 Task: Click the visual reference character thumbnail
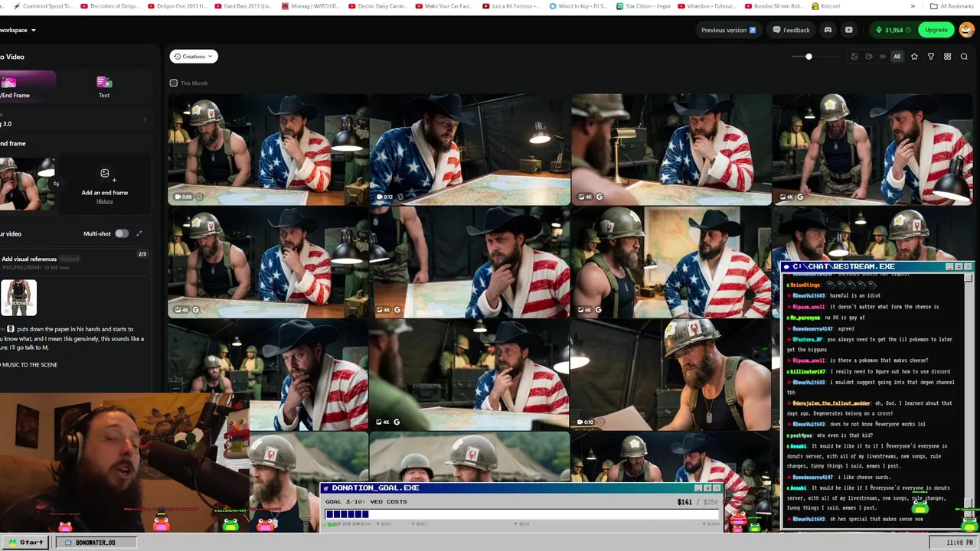[x=18, y=298]
